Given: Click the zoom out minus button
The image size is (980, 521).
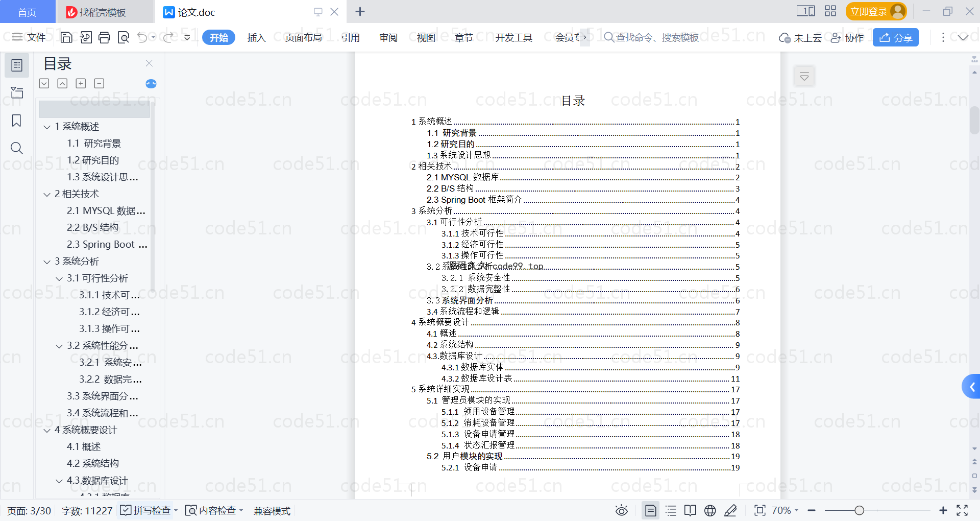Looking at the screenshot, I should pos(812,510).
